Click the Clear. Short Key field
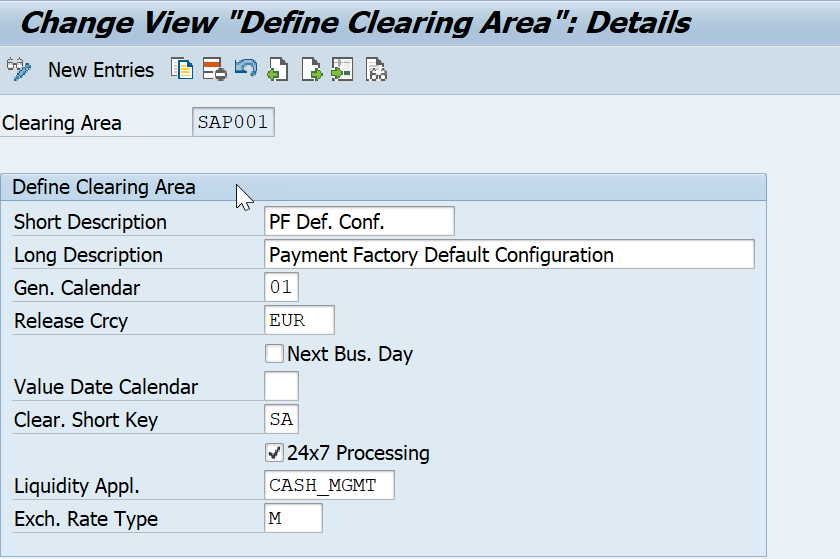The width and height of the screenshot is (840, 559). [x=281, y=419]
